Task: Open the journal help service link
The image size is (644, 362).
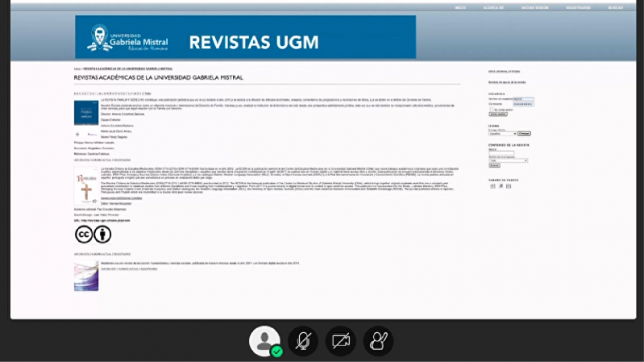Action: (x=507, y=82)
